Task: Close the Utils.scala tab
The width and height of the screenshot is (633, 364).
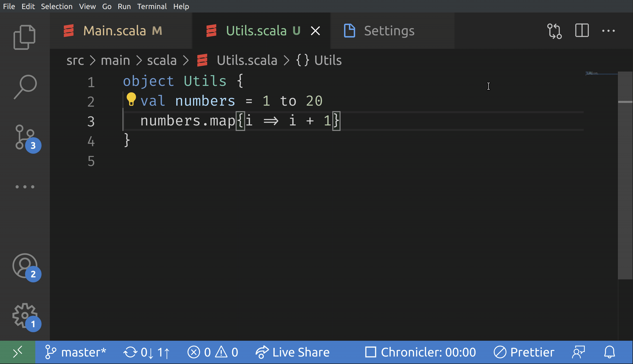Action: [x=315, y=31]
